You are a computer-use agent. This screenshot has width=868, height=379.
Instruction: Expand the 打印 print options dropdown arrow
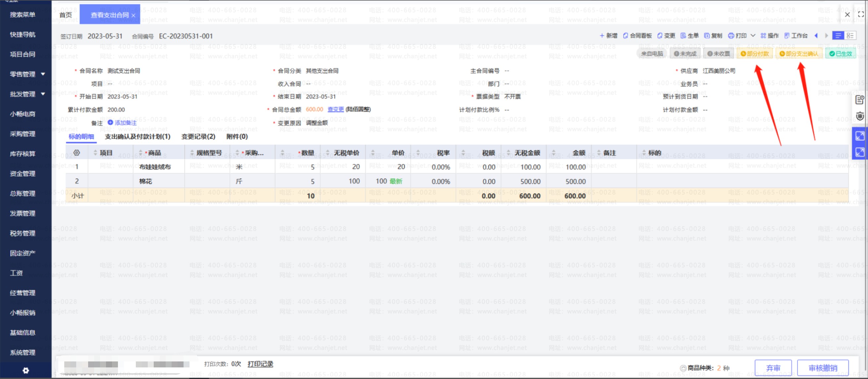[x=753, y=36]
